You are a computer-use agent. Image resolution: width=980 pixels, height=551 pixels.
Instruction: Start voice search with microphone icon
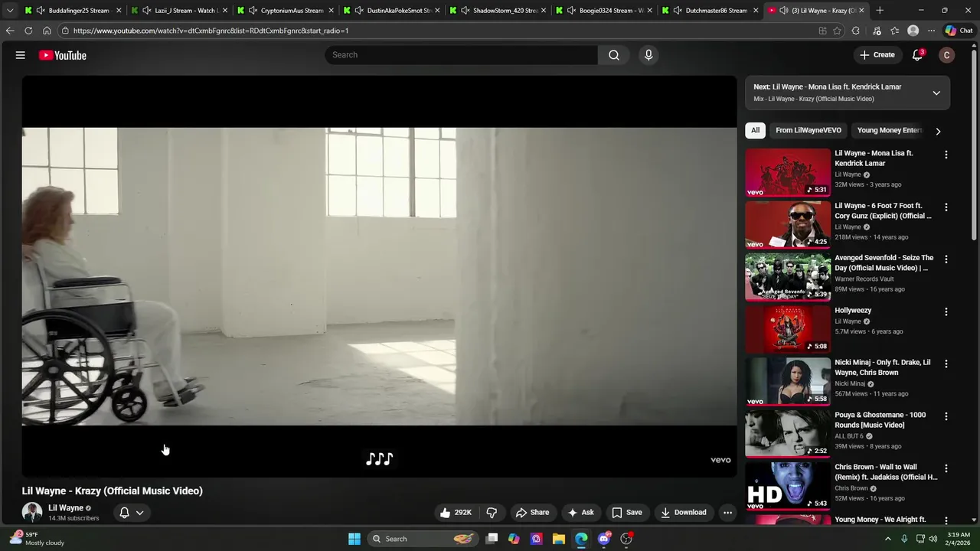648,55
